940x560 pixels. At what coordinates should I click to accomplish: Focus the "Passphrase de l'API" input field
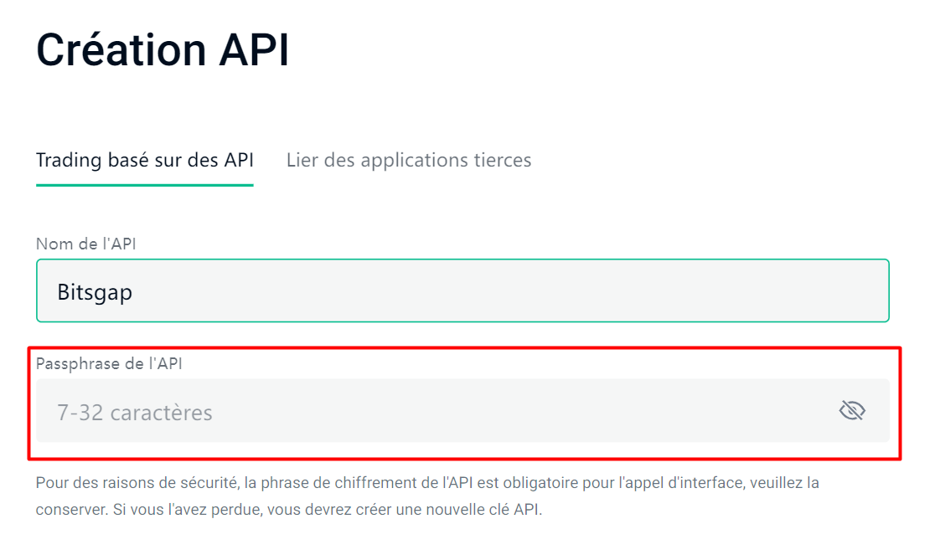(x=436, y=411)
